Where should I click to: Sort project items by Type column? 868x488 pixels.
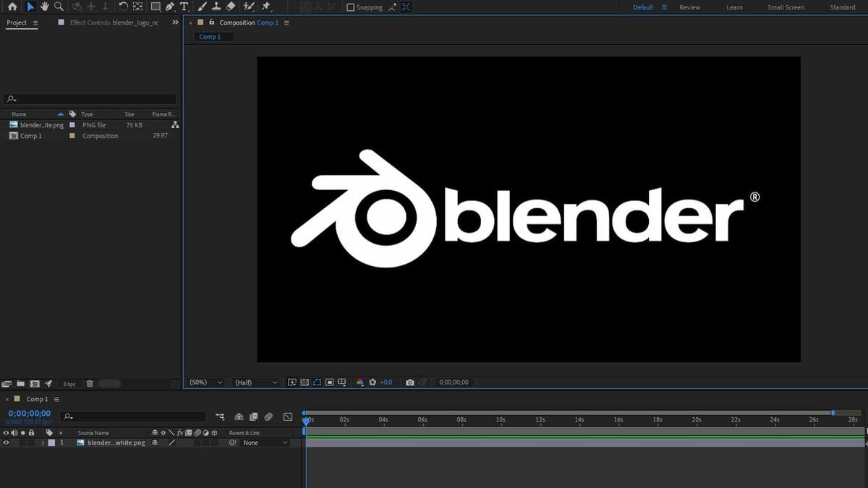click(88, 114)
